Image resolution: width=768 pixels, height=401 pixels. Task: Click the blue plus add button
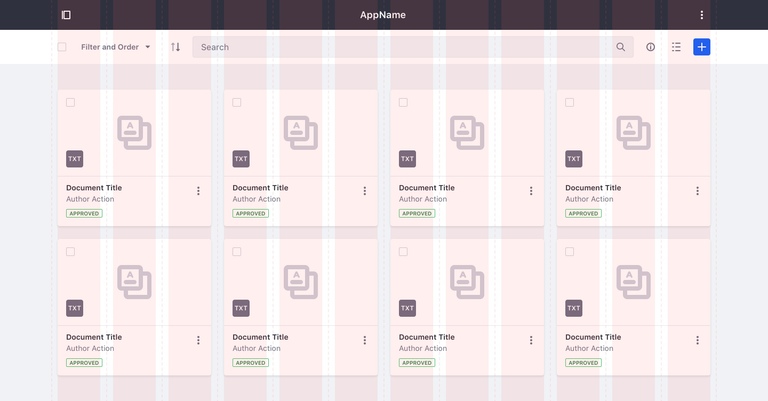(x=701, y=47)
